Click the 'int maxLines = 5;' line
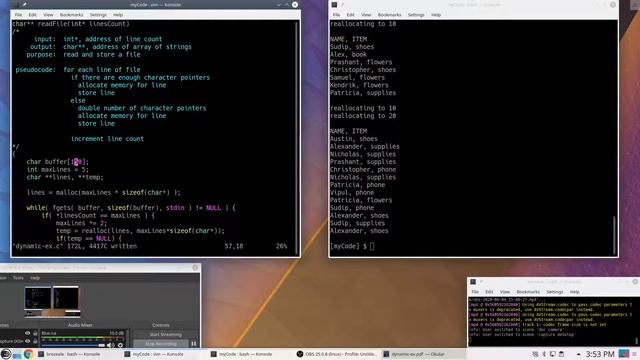The height and width of the screenshot is (360, 640). tap(57, 169)
